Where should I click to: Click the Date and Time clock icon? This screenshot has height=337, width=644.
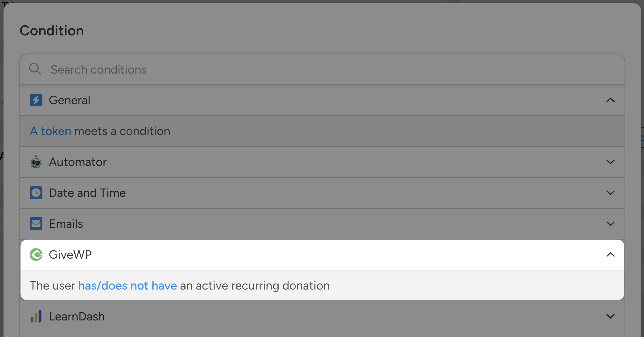pos(36,193)
